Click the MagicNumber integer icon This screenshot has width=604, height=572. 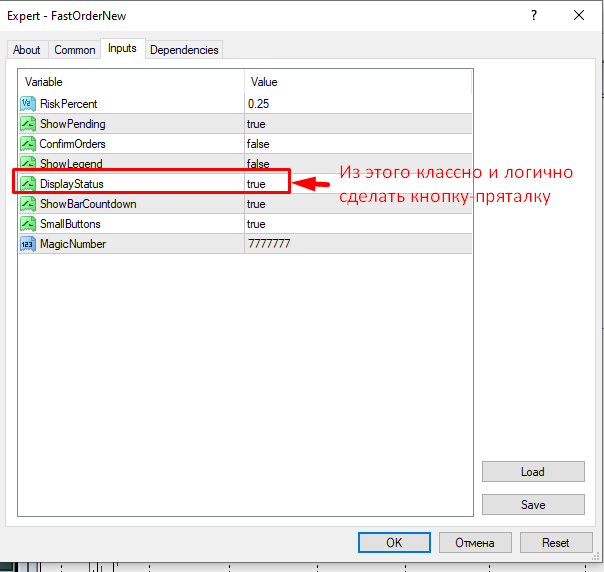click(x=28, y=244)
